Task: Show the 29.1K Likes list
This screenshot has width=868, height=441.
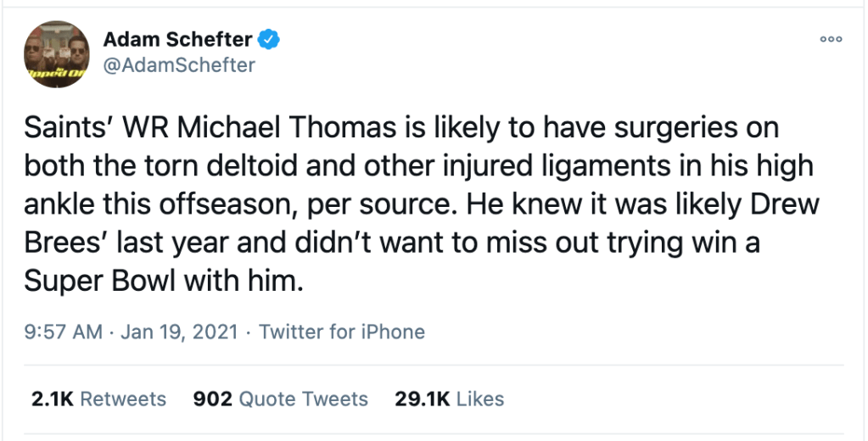Action: coord(450,399)
